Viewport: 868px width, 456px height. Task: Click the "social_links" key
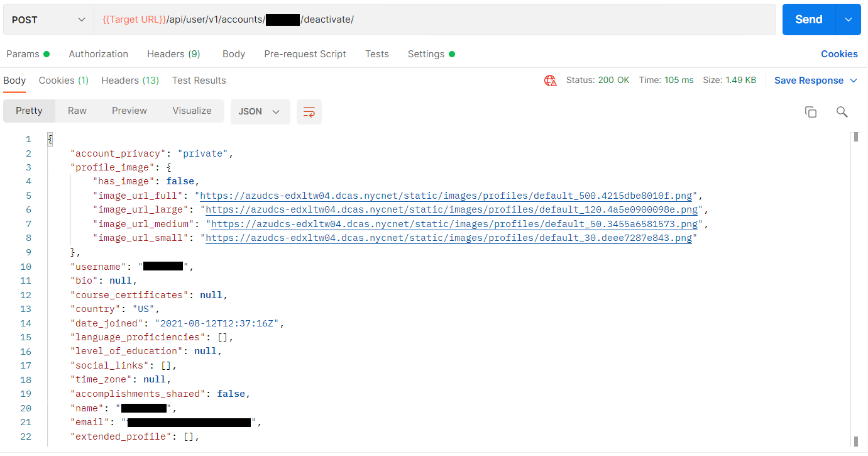(110, 365)
